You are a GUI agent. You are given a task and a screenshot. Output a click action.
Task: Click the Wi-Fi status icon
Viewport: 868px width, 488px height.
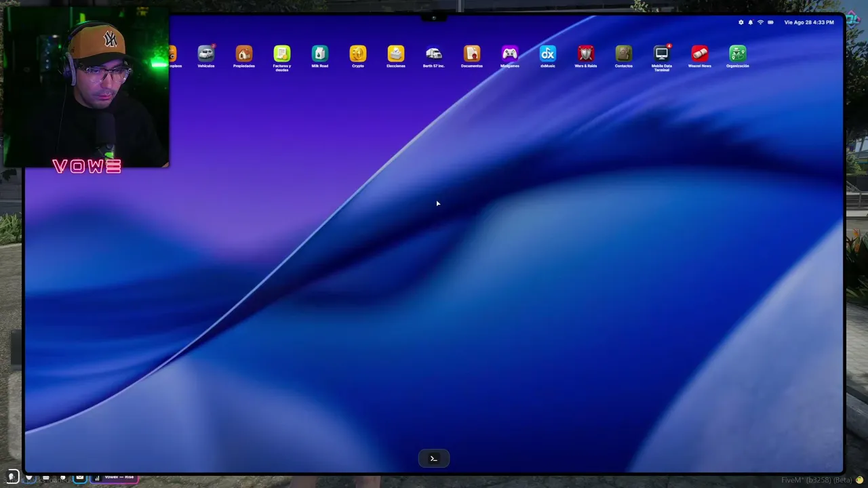pyautogui.click(x=760, y=22)
